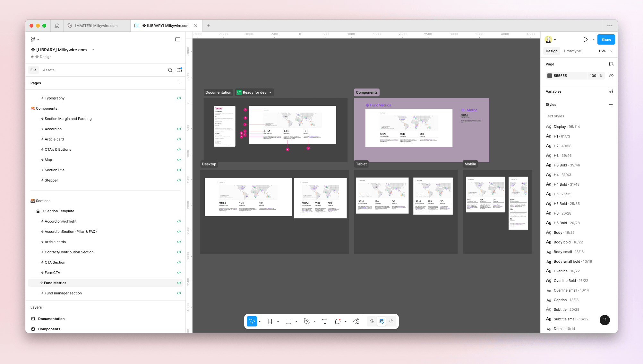Select the Rectangle shape tool
Image resolution: width=643 pixels, height=364 pixels.
[x=288, y=321]
